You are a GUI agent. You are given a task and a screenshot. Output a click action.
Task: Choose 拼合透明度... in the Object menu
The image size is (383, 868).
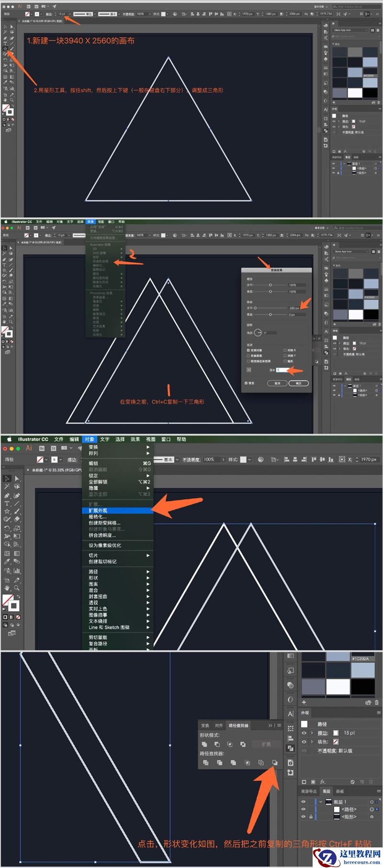click(x=118, y=535)
